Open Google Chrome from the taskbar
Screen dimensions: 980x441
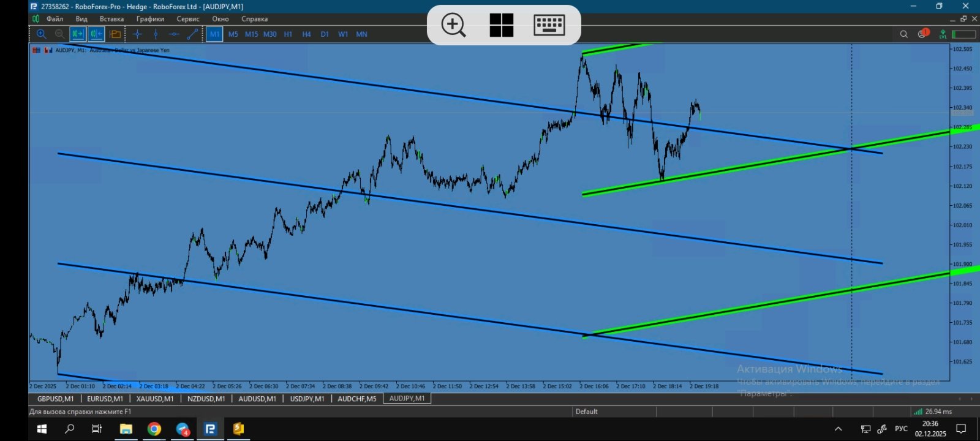[x=154, y=429]
